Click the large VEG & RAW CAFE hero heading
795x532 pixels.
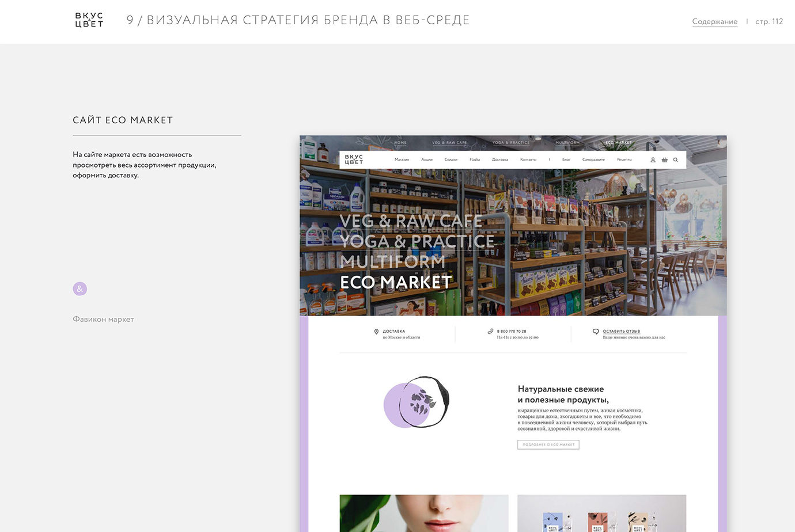pyautogui.click(x=411, y=221)
